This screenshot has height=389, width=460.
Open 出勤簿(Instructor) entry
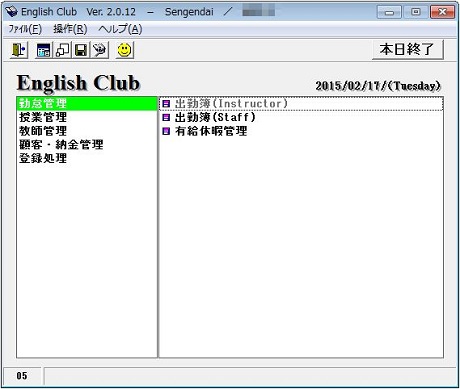point(301,104)
